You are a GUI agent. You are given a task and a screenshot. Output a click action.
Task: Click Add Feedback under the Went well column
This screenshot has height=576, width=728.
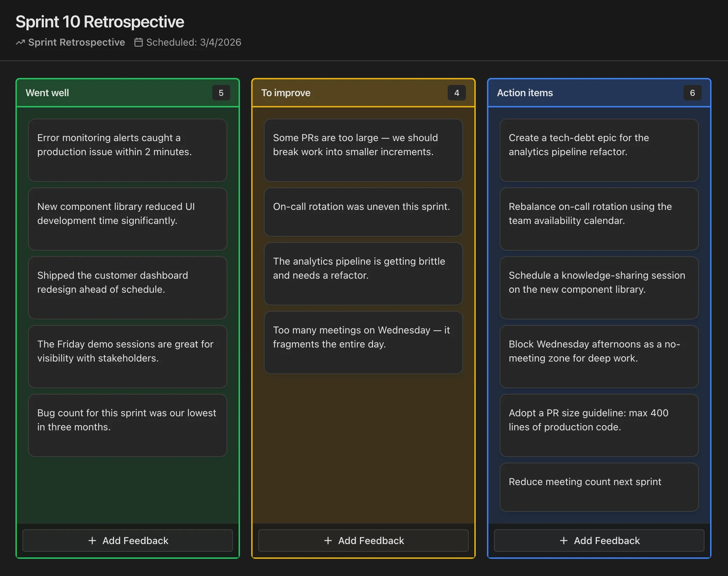click(x=128, y=541)
